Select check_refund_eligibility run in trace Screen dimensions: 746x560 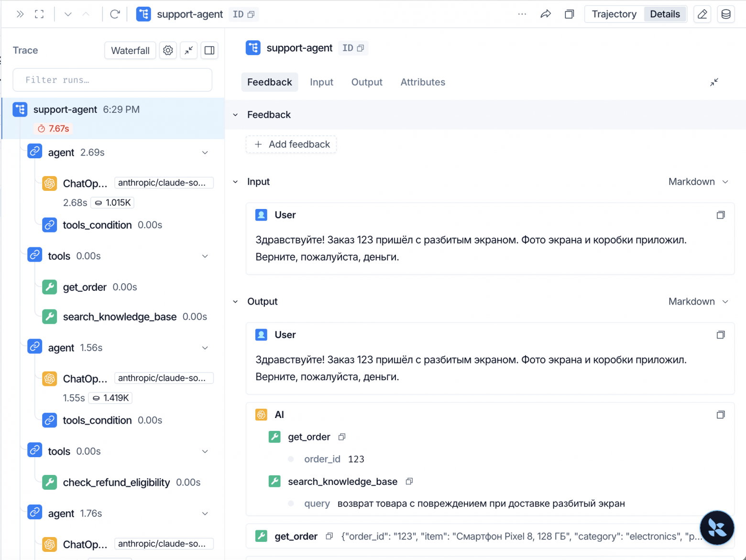tap(117, 483)
